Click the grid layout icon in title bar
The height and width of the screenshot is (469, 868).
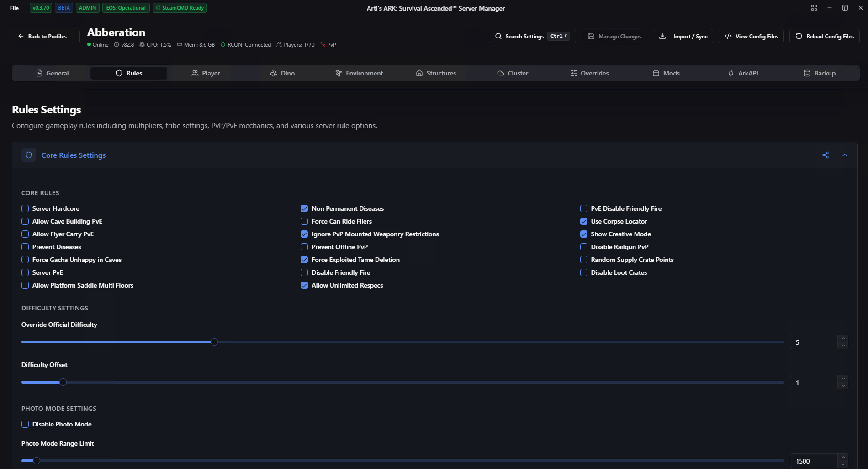(814, 8)
